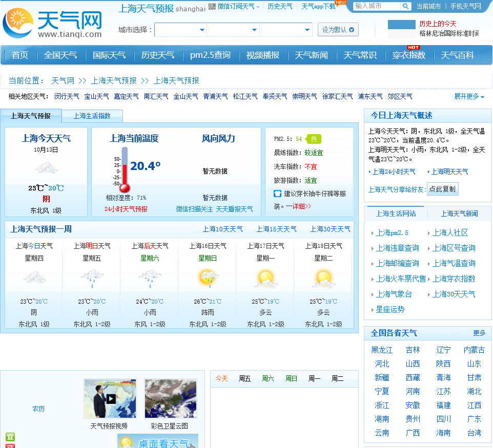The image size is (493, 448).
Task: Open 穿衣指数 navigation item
Action: point(409,55)
